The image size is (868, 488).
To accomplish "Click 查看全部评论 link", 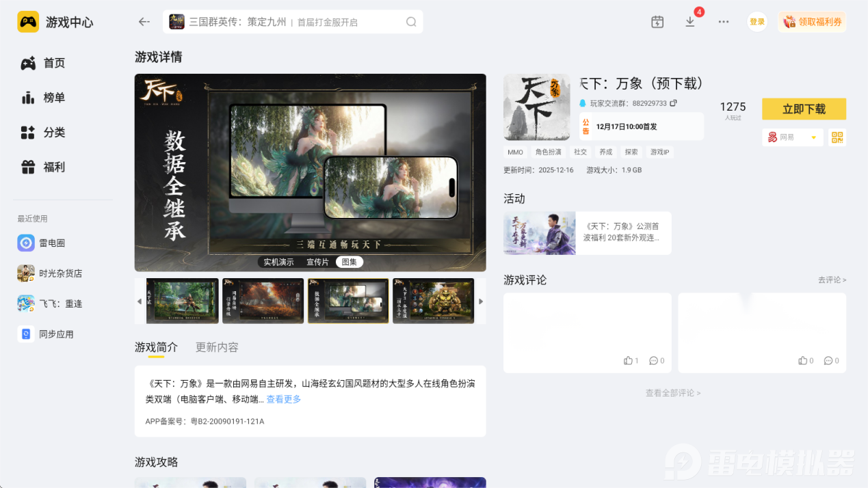I will [x=673, y=393].
